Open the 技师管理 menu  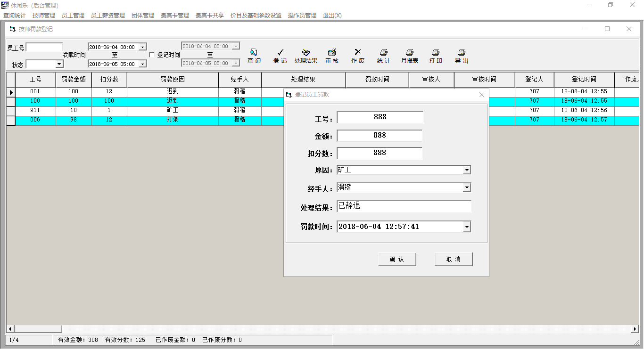click(x=44, y=16)
